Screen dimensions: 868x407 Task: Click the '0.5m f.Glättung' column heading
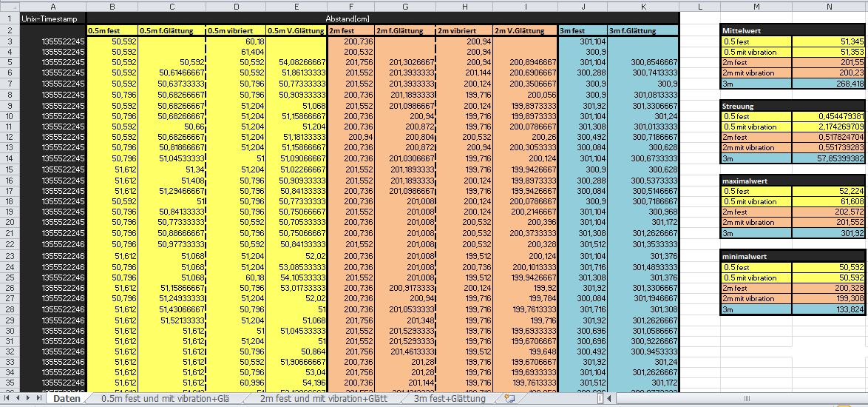pyautogui.click(x=172, y=31)
